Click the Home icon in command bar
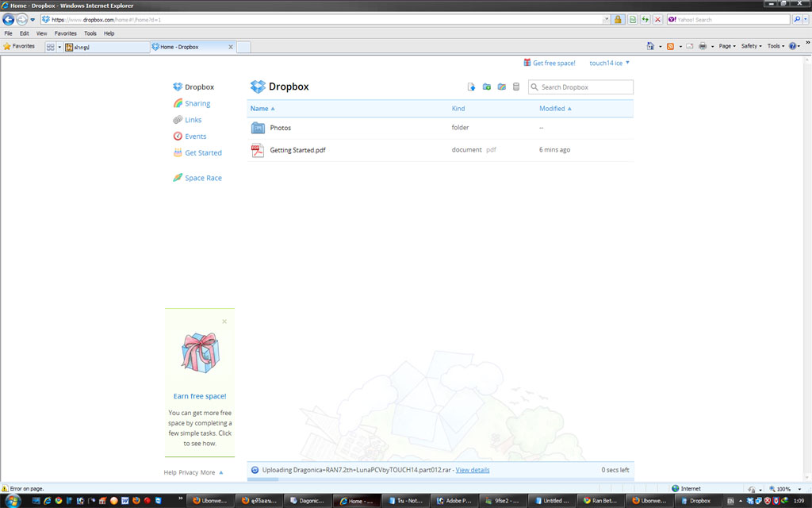 coord(650,46)
